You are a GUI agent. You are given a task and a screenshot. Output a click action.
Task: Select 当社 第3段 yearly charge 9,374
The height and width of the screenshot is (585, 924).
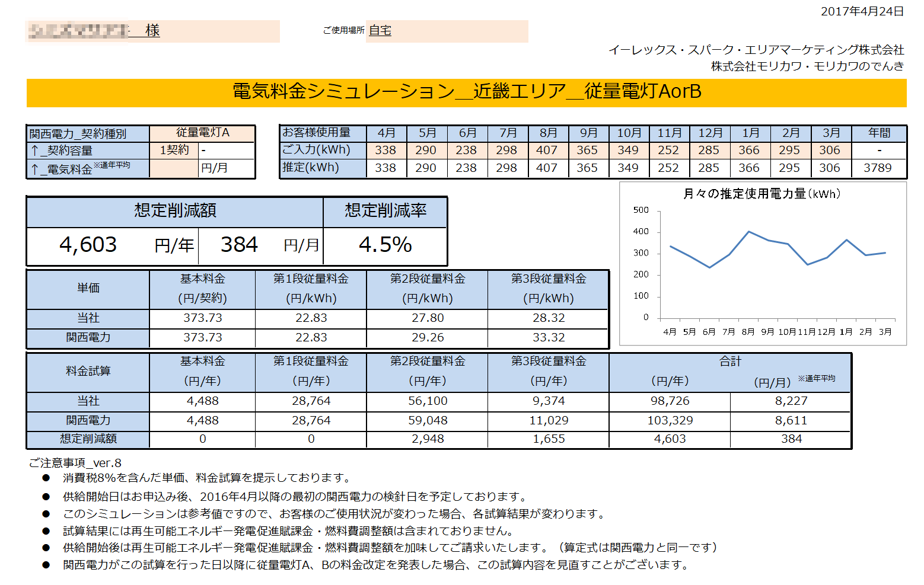(x=549, y=401)
